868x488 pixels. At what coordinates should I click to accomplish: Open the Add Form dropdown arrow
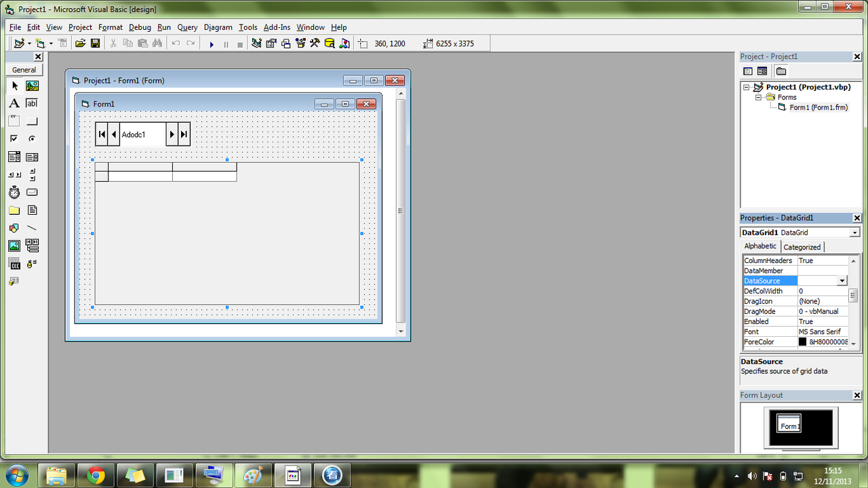tap(51, 43)
